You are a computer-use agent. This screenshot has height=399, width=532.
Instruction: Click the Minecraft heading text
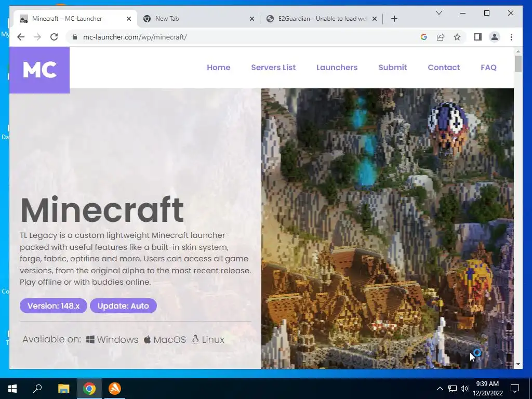(102, 210)
